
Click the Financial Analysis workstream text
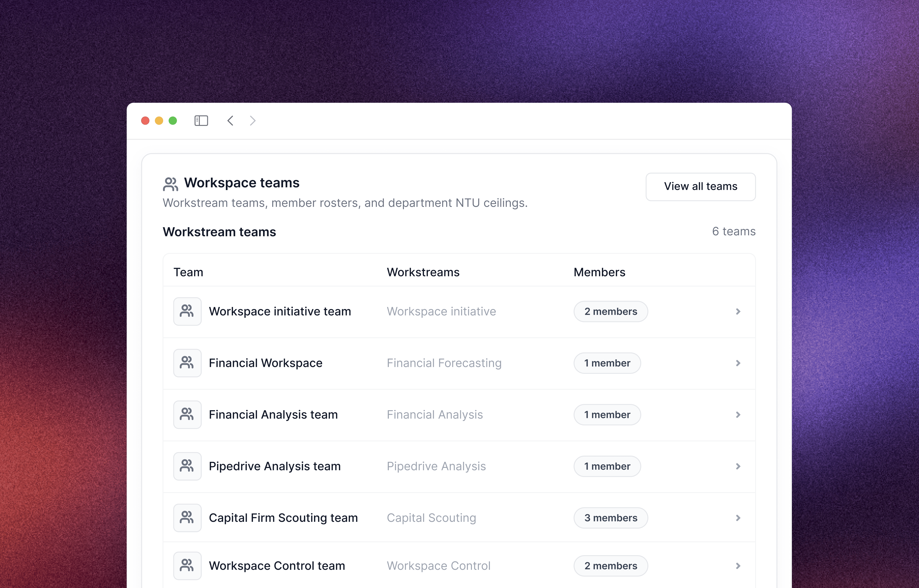pos(435,415)
